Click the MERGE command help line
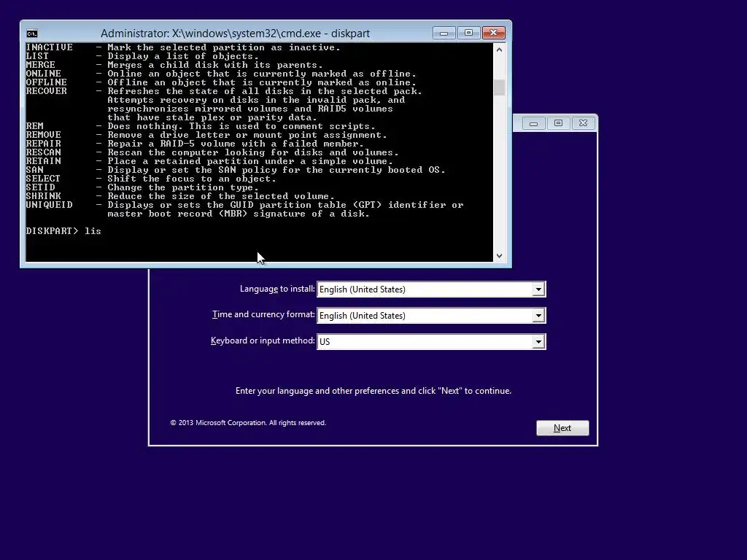Image resolution: width=747 pixels, height=560 pixels. 174,65
